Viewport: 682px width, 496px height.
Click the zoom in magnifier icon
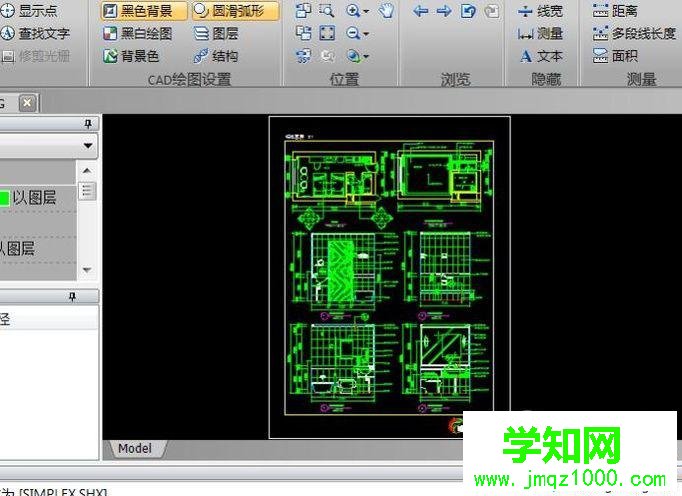click(x=353, y=10)
